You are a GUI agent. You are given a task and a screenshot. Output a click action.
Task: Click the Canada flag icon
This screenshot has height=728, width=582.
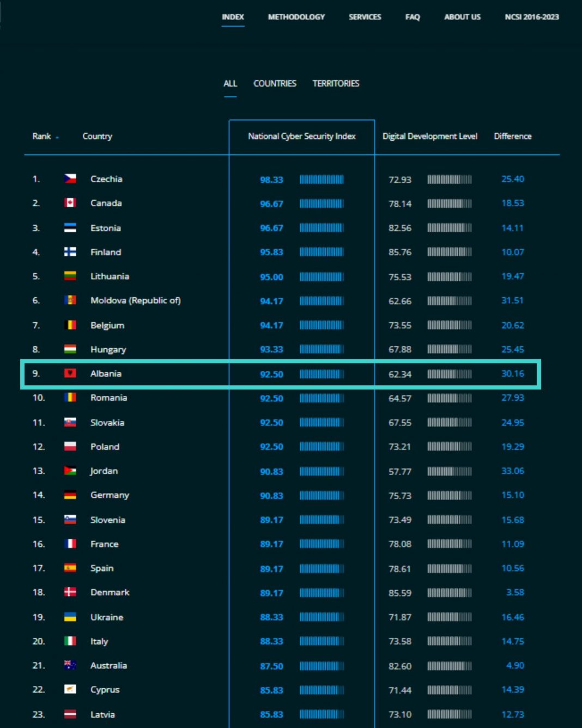click(x=70, y=203)
